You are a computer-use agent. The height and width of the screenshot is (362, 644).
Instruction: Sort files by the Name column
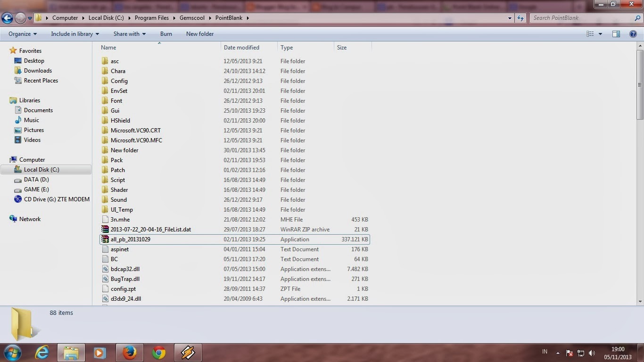click(160, 48)
